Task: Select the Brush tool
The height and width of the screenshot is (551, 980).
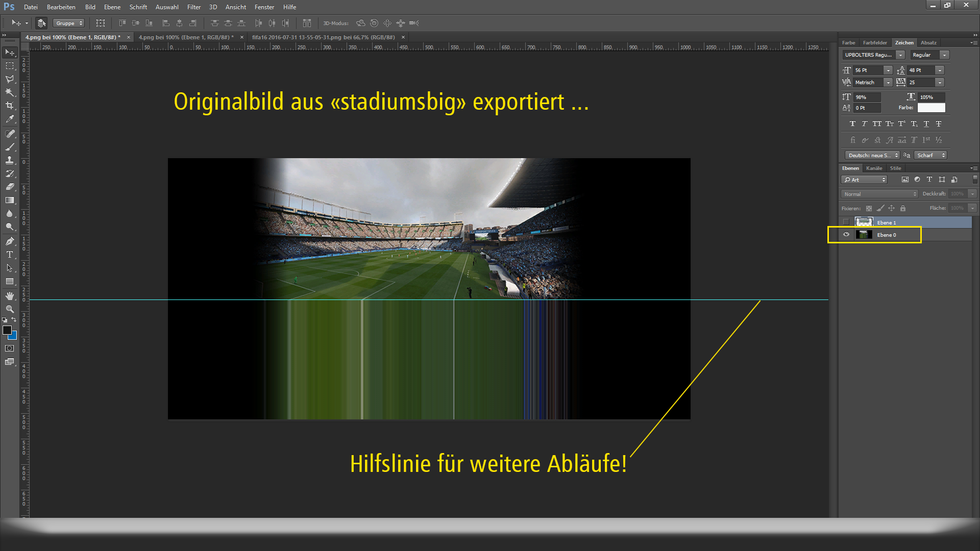Action: pos(10,147)
